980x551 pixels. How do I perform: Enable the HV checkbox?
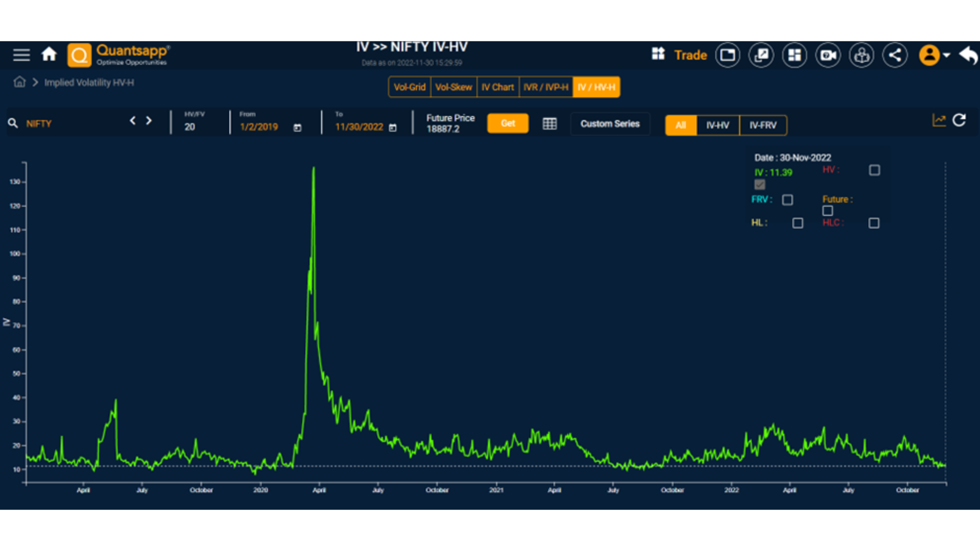874,170
